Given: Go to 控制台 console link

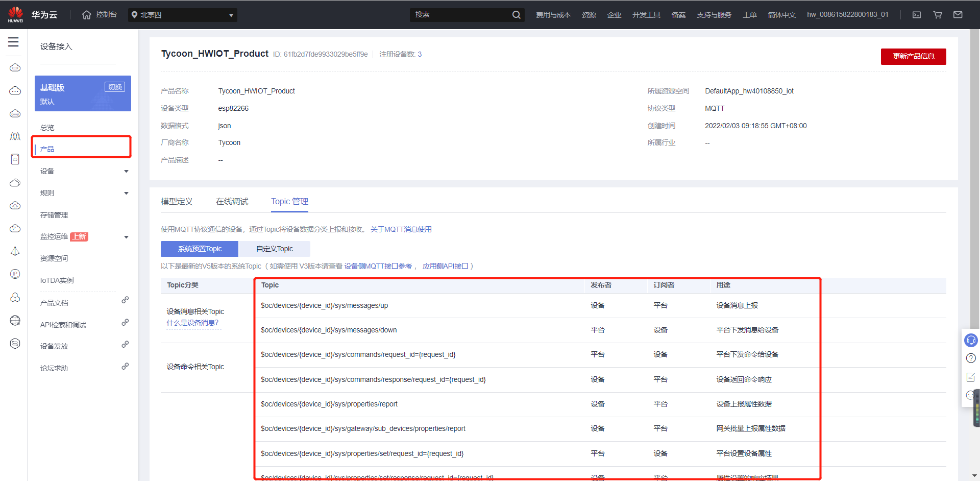Looking at the screenshot, I should coord(106,15).
